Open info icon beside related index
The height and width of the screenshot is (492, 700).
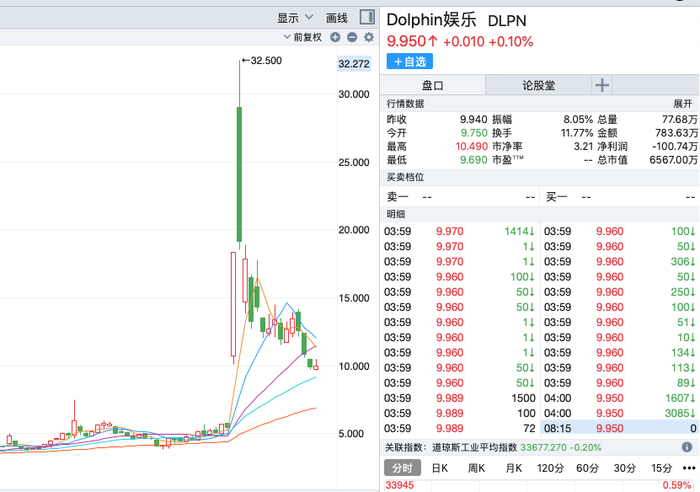click(x=687, y=447)
